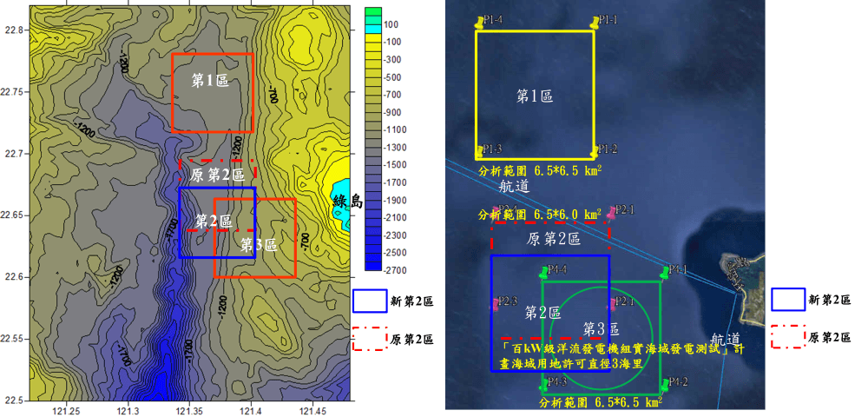
Task: Click 第1區 label inside the red rectangle
Action: (x=210, y=81)
